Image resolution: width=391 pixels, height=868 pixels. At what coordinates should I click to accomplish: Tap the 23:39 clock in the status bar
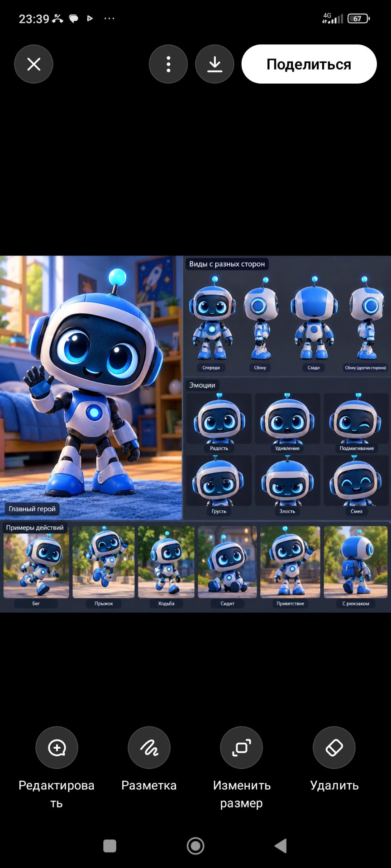pyautogui.click(x=34, y=19)
